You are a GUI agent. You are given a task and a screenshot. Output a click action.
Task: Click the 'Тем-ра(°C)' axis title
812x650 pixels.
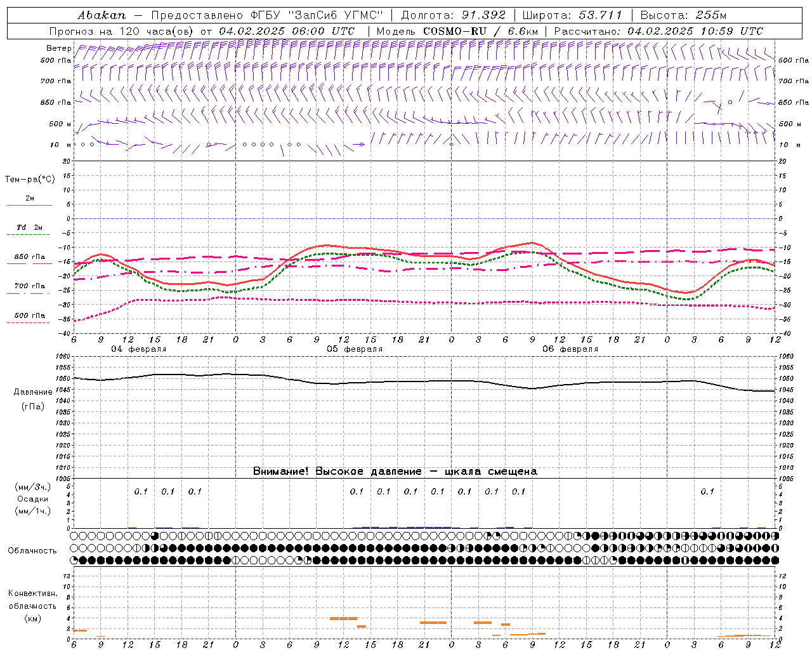point(30,180)
